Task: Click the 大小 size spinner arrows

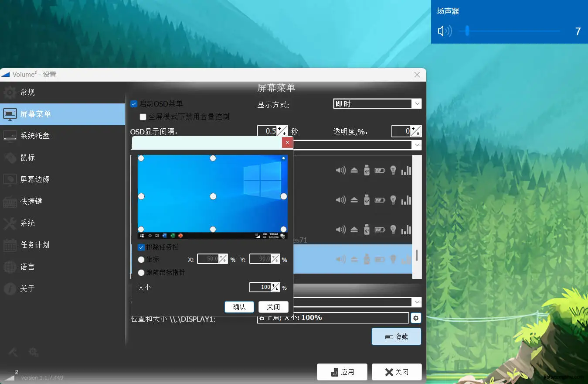Action: (275, 287)
